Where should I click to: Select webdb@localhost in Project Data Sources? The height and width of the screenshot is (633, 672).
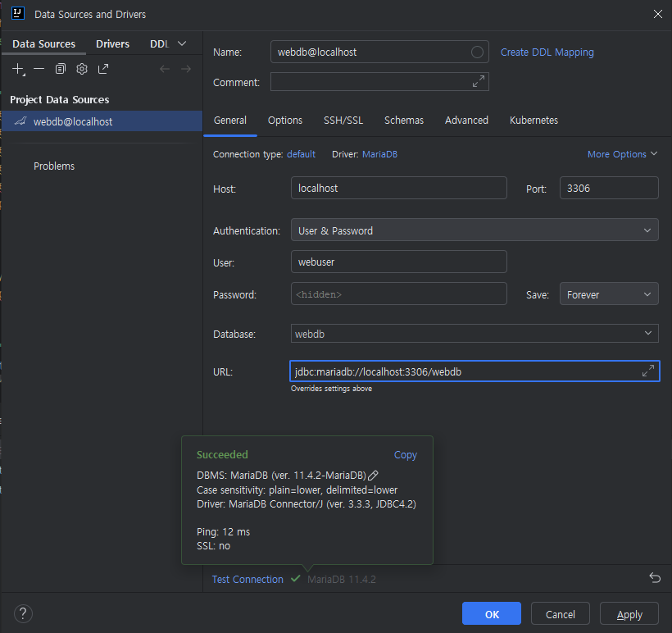coord(102,121)
